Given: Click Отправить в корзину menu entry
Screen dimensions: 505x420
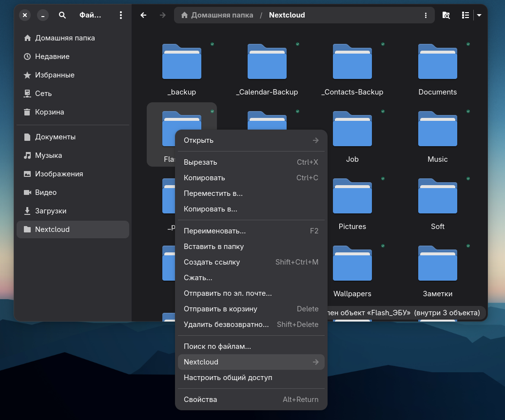Looking at the screenshot, I should click(x=220, y=309).
